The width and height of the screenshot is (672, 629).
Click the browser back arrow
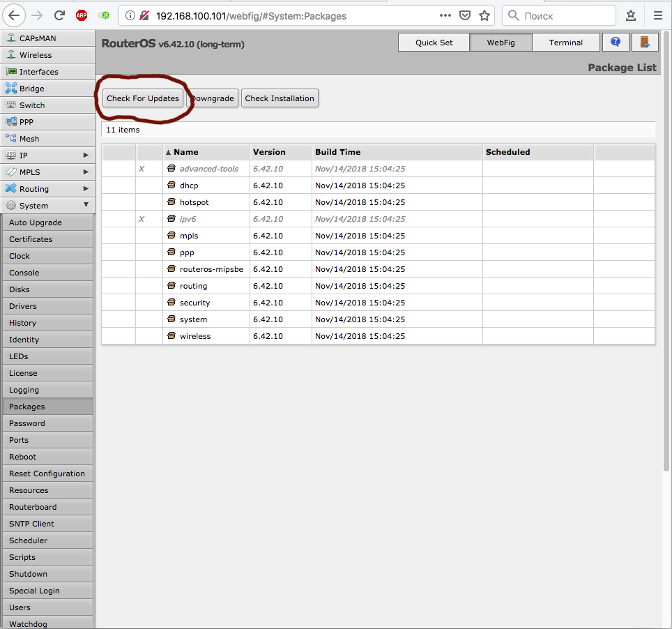coord(14,16)
